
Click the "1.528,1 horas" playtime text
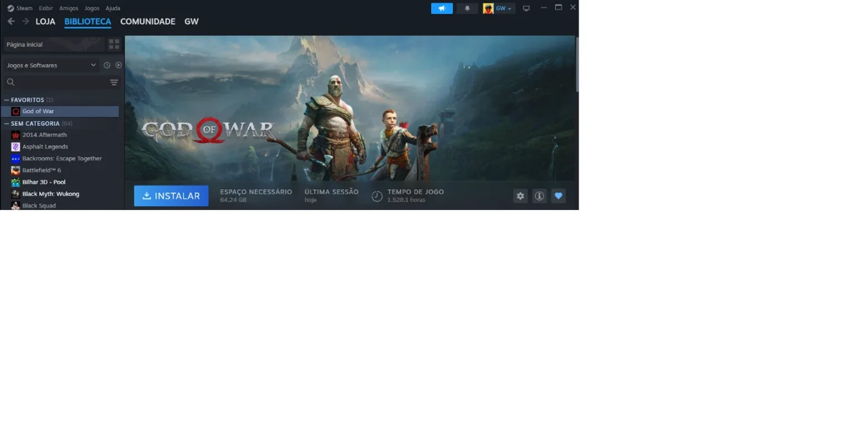pos(406,200)
